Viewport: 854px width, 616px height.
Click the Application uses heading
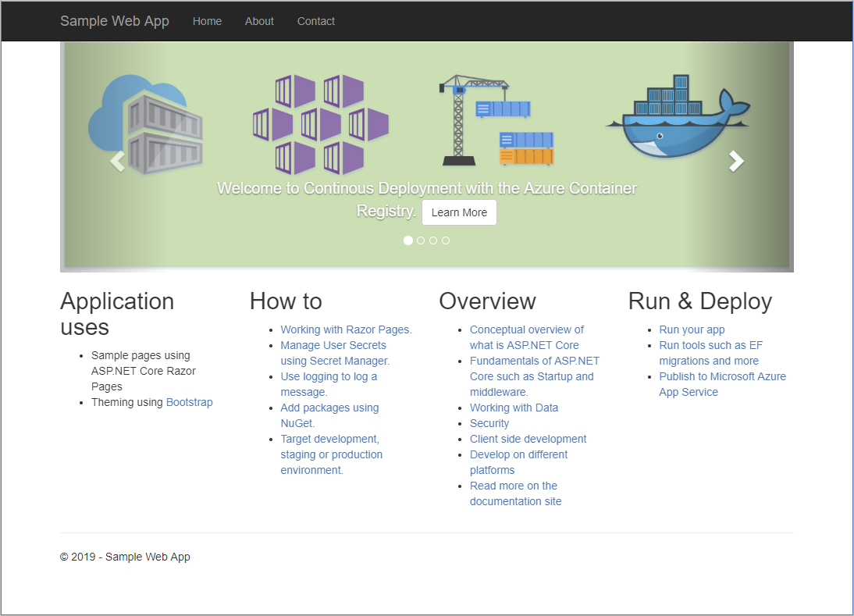[x=117, y=315]
